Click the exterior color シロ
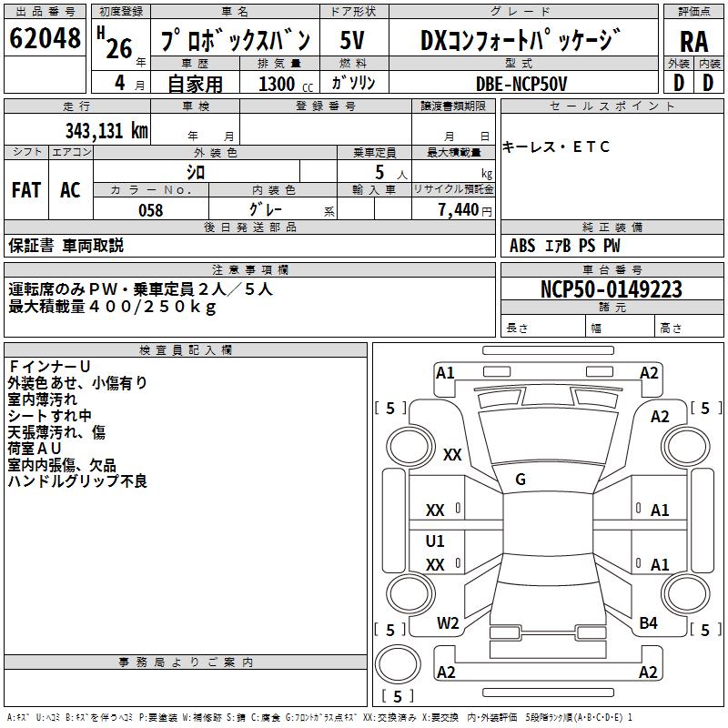The width and height of the screenshot is (728, 728). [x=196, y=173]
